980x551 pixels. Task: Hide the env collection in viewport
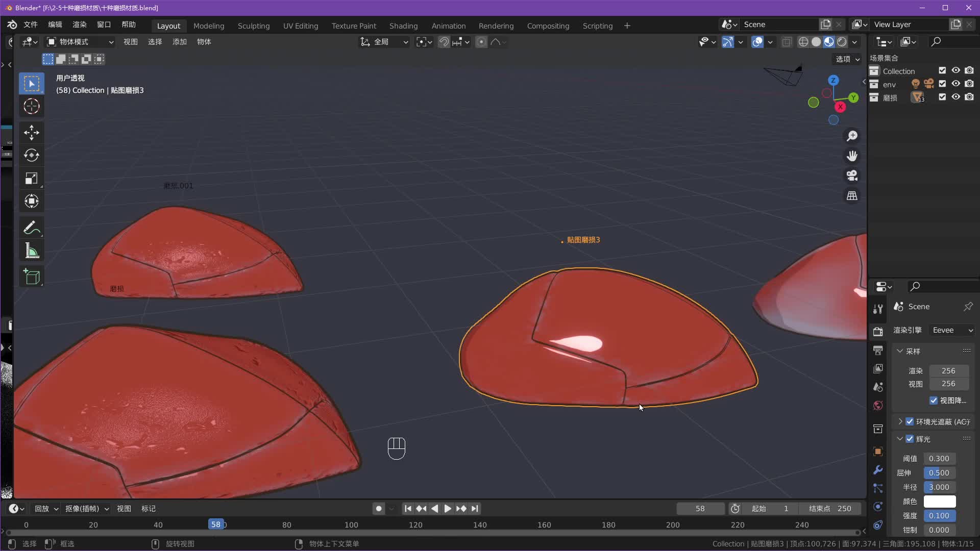[955, 84]
